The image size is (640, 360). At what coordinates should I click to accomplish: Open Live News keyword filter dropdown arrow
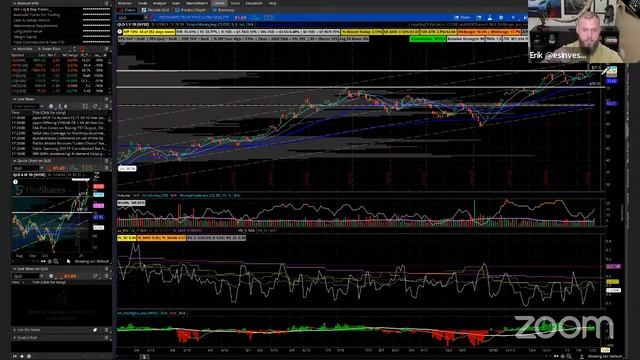(x=41, y=106)
